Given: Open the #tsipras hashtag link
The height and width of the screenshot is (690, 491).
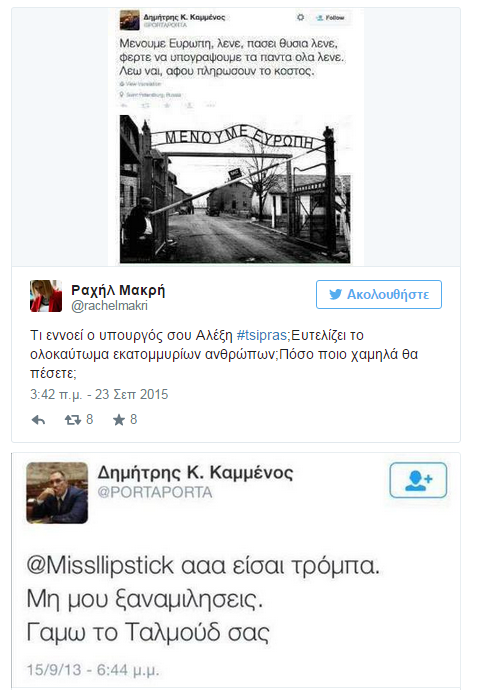Looking at the screenshot, I should pyautogui.click(x=262, y=335).
